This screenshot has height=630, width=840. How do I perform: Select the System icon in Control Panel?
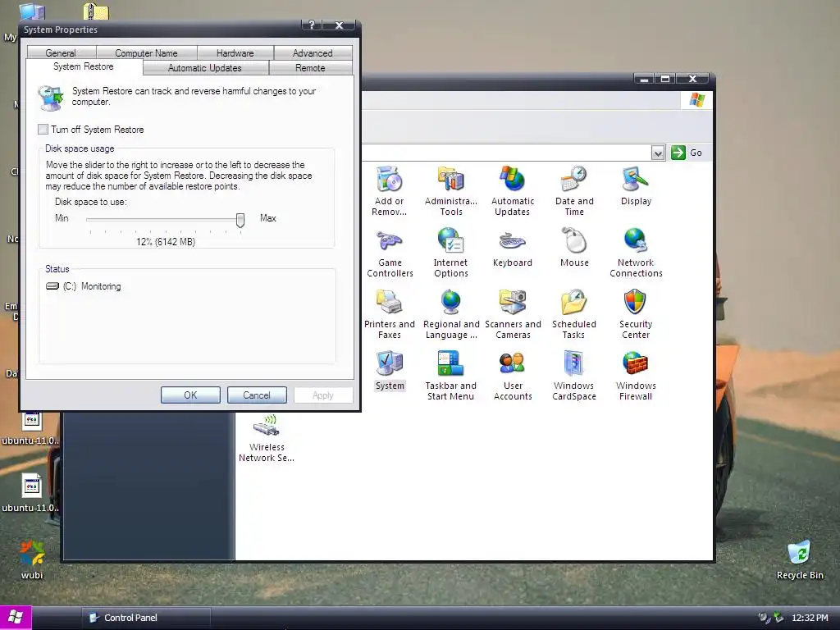(390, 370)
